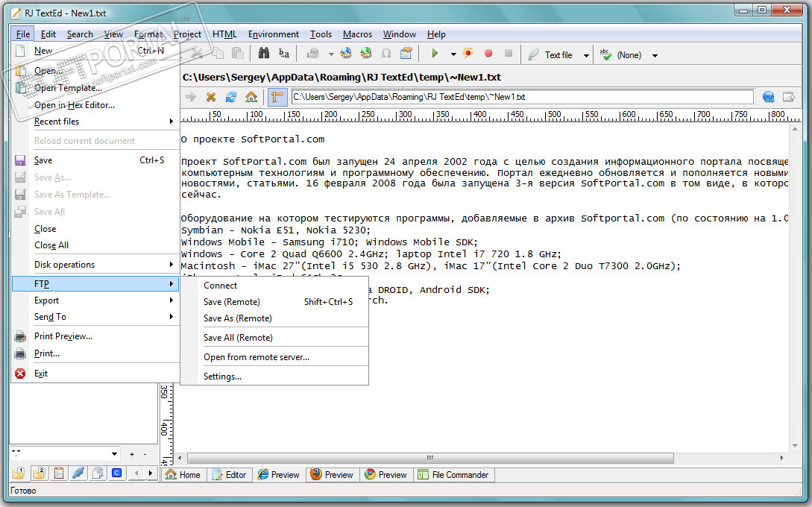Open the insert special character omega icon
Image resolution: width=812 pixels, height=507 pixels.
coord(385,54)
